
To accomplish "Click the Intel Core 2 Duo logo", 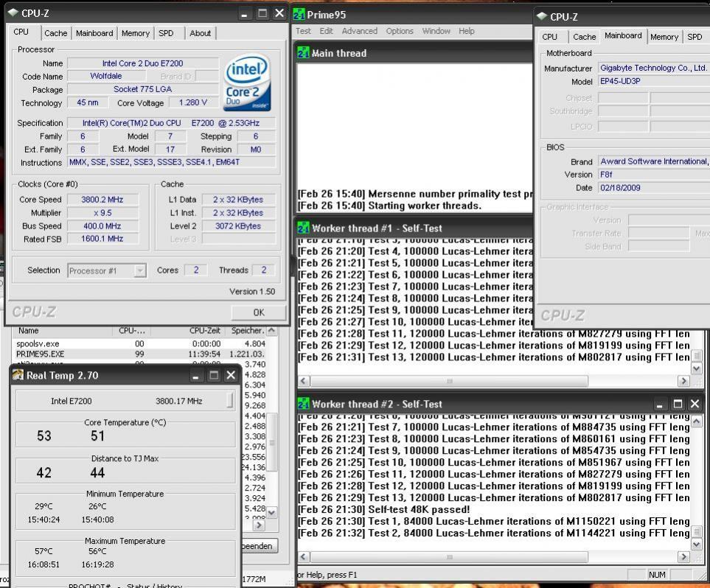I will (x=247, y=83).
